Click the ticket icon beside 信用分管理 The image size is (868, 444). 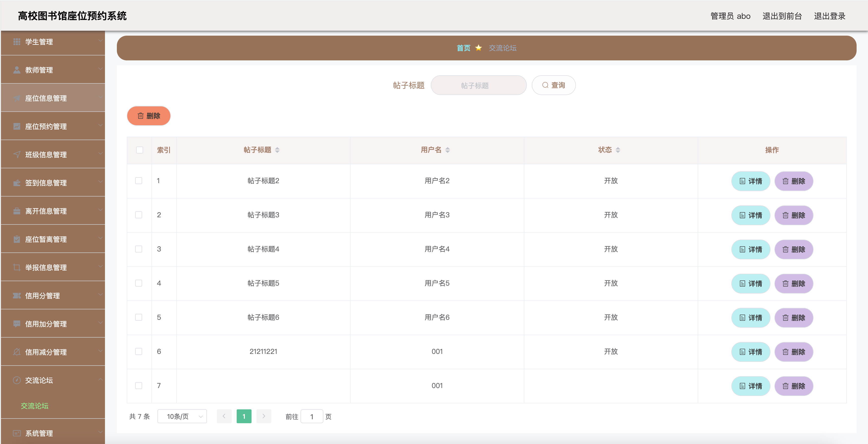[17, 296]
